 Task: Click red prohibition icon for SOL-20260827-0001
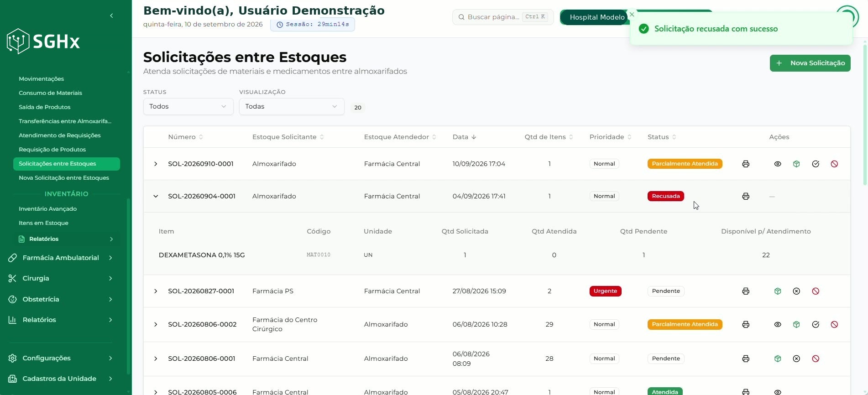(x=816, y=291)
